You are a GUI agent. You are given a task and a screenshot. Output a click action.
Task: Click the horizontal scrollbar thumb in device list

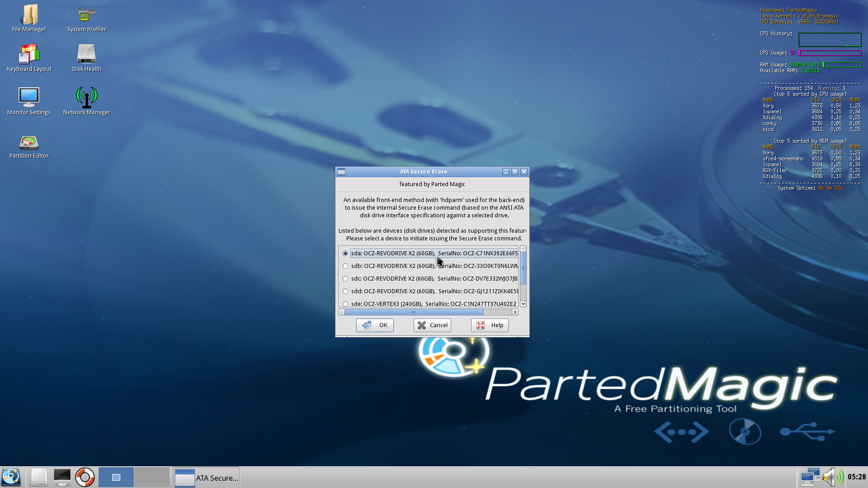[x=414, y=312]
